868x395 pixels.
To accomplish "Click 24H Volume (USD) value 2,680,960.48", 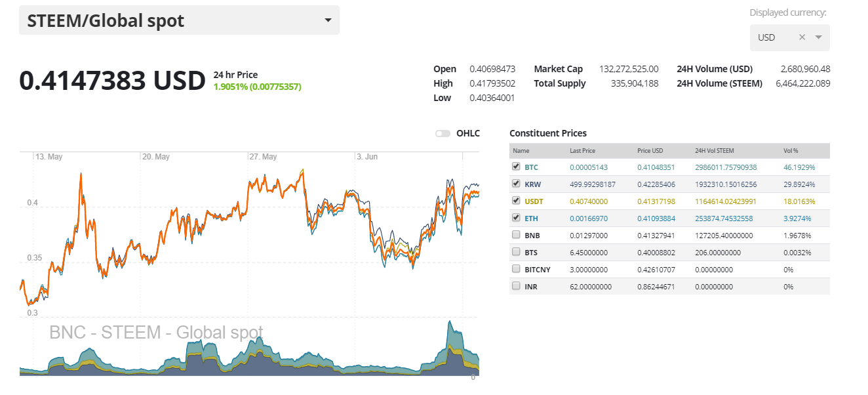I will tap(806, 69).
